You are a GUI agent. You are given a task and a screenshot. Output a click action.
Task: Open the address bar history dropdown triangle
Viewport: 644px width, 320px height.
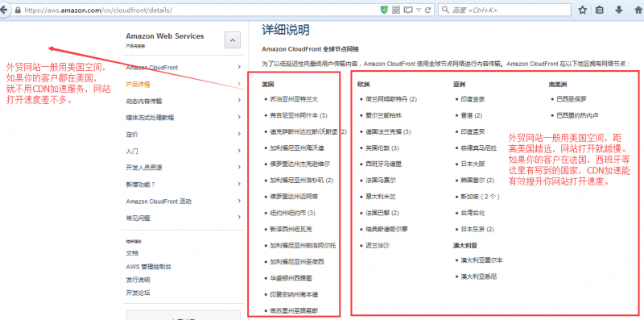(419, 10)
